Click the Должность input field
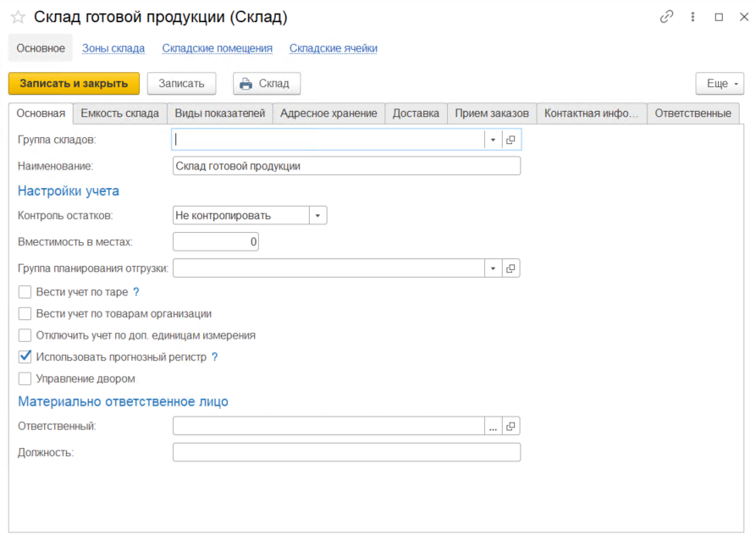The height and width of the screenshot is (541, 756). 346,453
